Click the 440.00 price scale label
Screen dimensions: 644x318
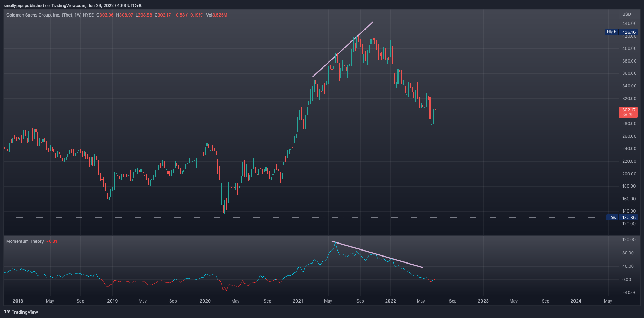[x=629, y=24]
